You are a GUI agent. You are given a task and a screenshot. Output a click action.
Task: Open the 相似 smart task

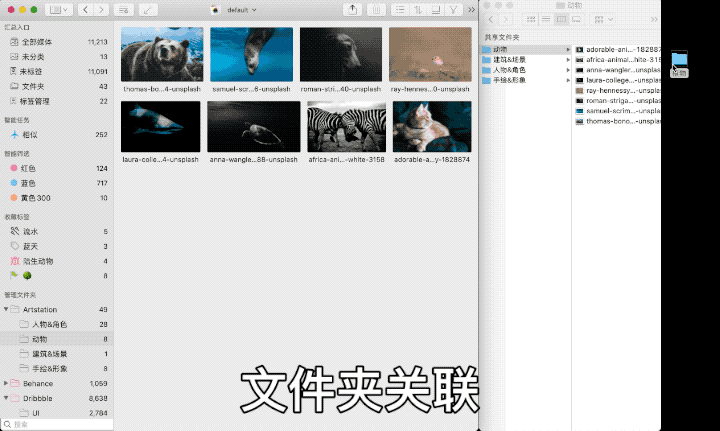point(57,134)
